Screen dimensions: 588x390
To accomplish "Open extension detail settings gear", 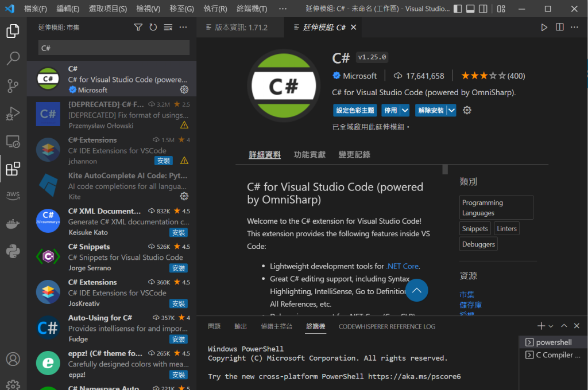I will 467,110.
